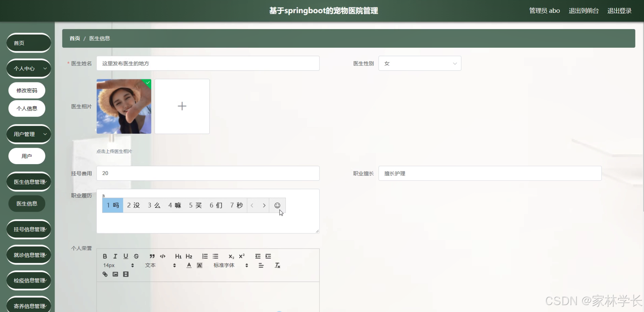This screenshot has width=644, height=312.
Task: Open 个人信息 in the sidebar
Action: (x=27, y=108)
